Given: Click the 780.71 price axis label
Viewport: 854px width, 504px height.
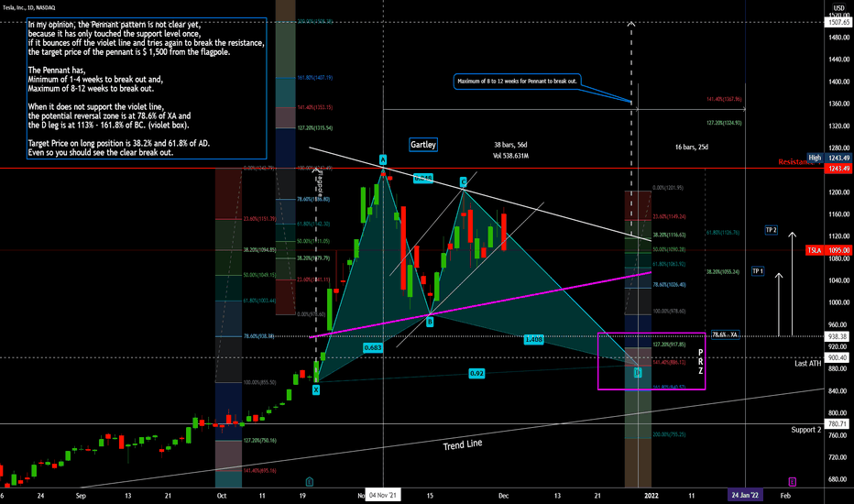Looking at the screenshot, I should (838, 423).
